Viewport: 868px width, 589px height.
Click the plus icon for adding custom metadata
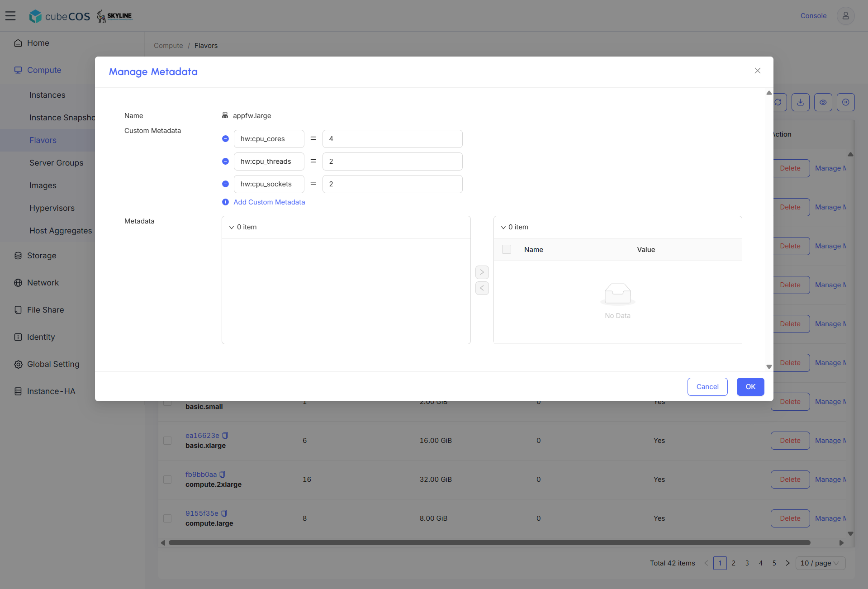pos(225,202)
